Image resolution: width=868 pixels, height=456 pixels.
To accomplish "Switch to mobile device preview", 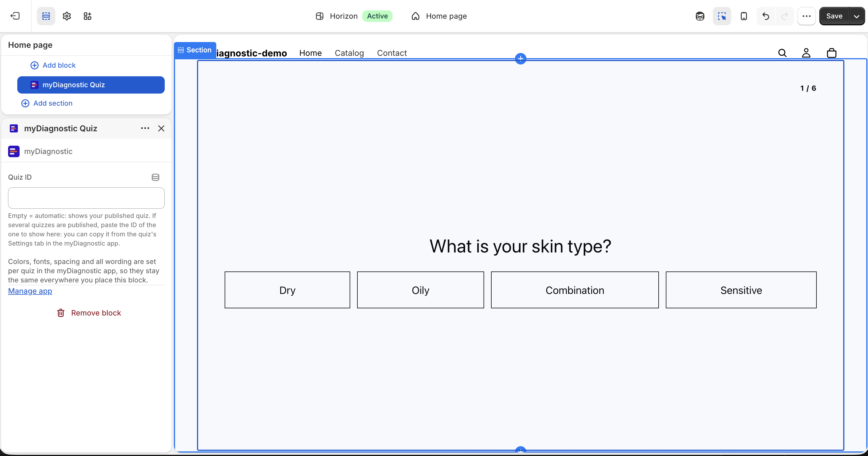I will tap(744, 16).
